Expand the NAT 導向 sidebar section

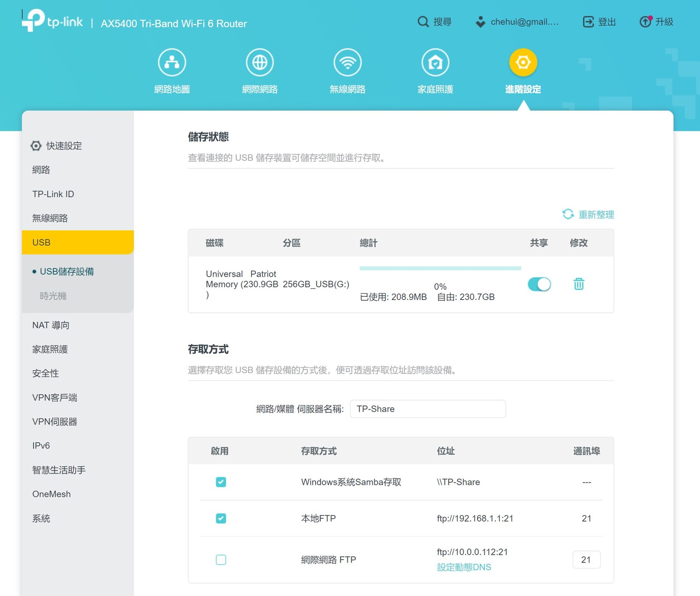click(51, 325)
